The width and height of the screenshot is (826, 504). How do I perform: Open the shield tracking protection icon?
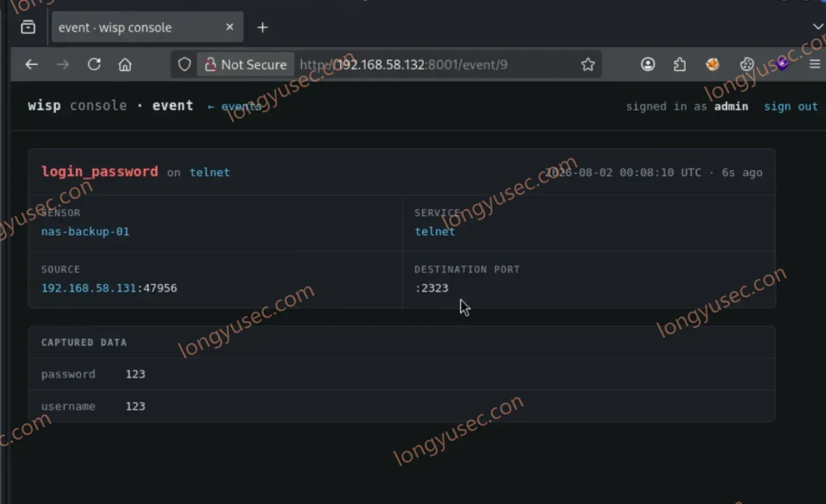click(x=185, y=64)
